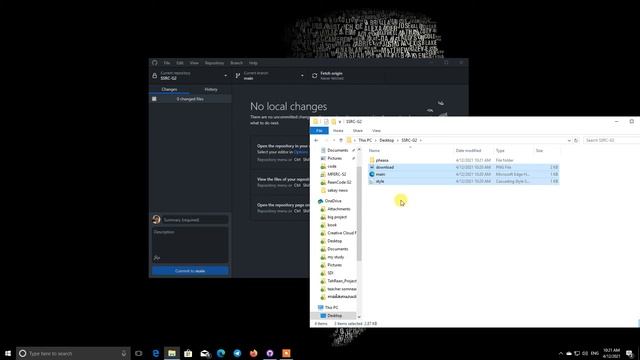Open the notification center icon
Image resolution: width=640 pixels, height=360 pixels.
point(629,353)
